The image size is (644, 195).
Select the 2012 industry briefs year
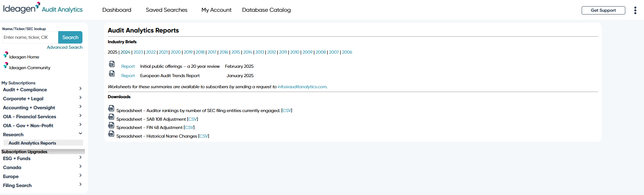[x=272, y=52]
